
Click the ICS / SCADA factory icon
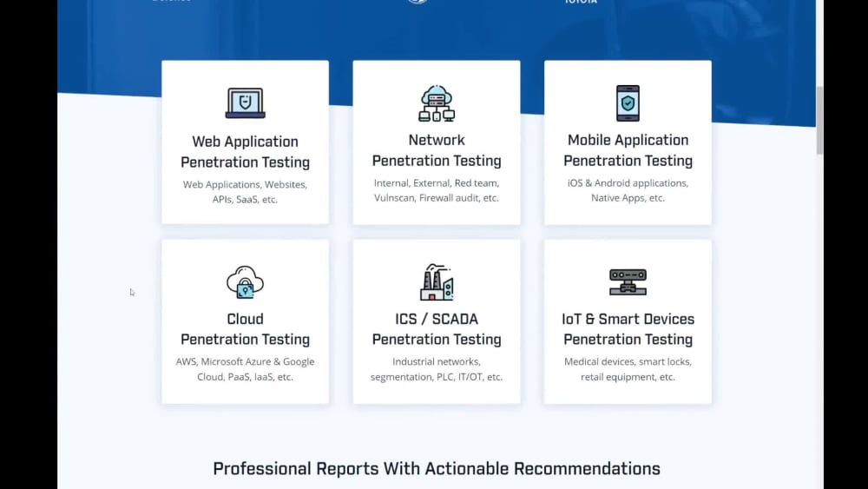tap(437, 282)
